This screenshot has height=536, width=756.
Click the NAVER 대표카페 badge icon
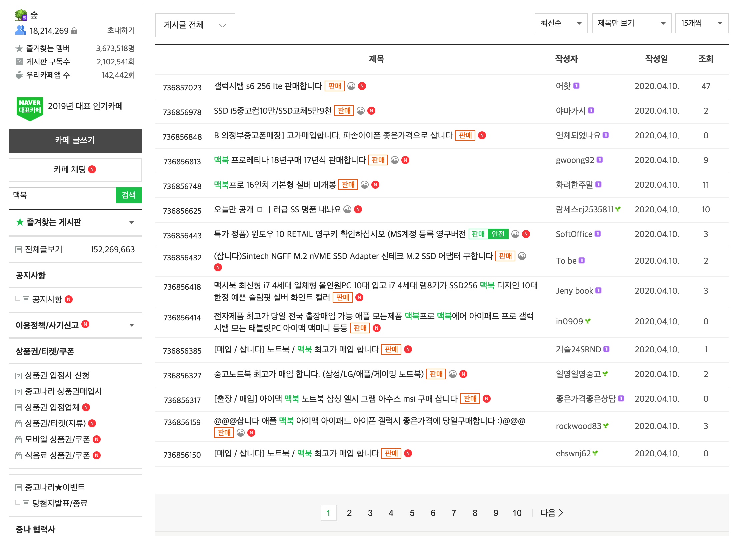[30, 107]
